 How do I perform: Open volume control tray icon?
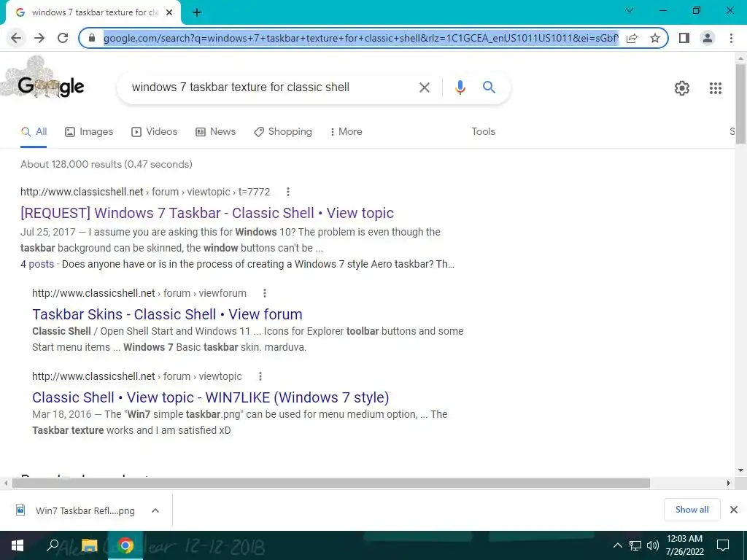[653, 545]
